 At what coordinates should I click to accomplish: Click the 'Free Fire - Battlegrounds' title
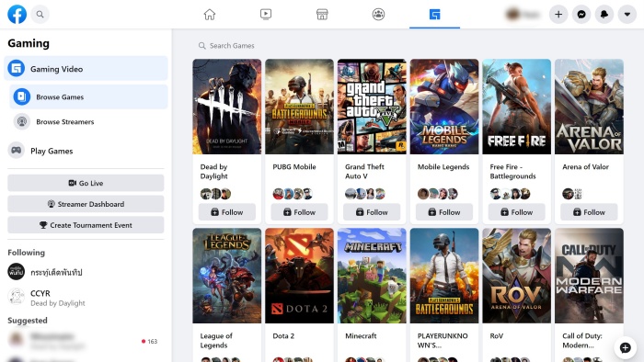tap(512, 172)
